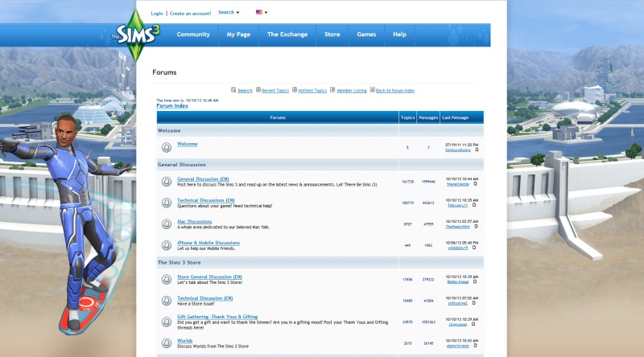This screenshot has height=357, width=644.
Task: Open the Help menu
Action: (399, 35)
